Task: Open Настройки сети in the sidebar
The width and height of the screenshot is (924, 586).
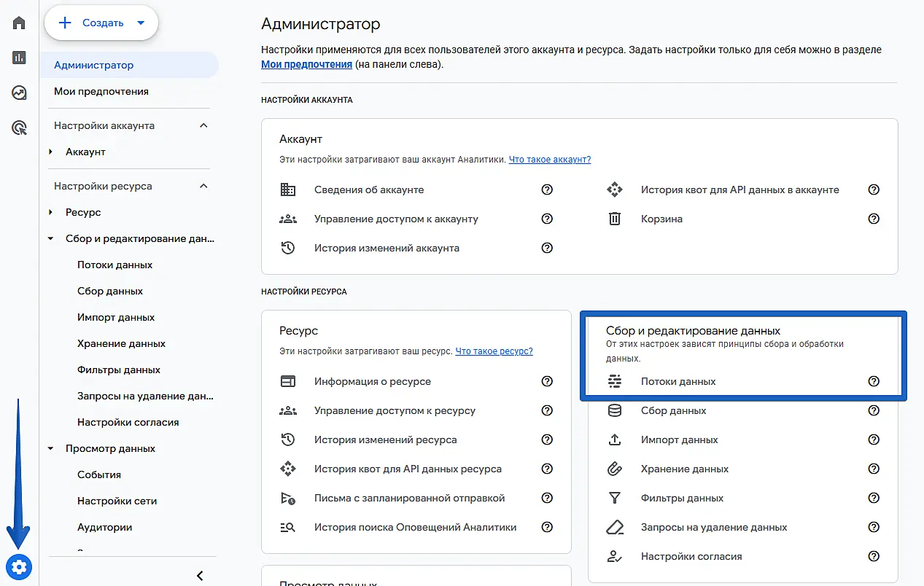Action: tap(117, 501)
